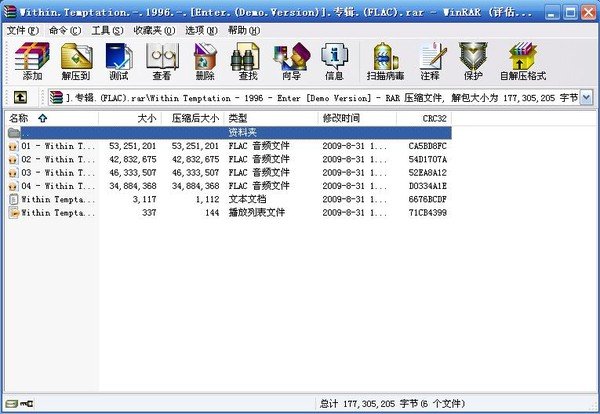Viewport: 600px width, 414px height.
Task: Click the drive icon in status bar
Action: pos(11,403)
